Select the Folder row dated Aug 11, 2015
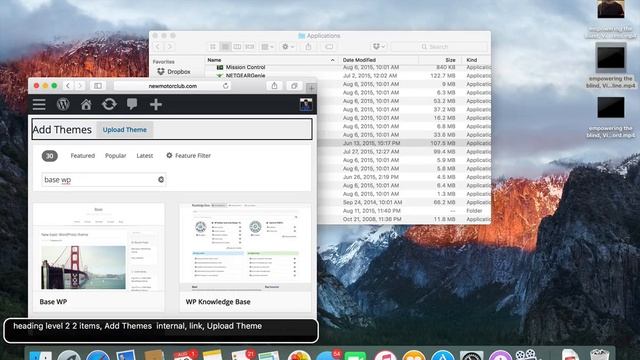 pyautogui.click(x=404, y=211)
